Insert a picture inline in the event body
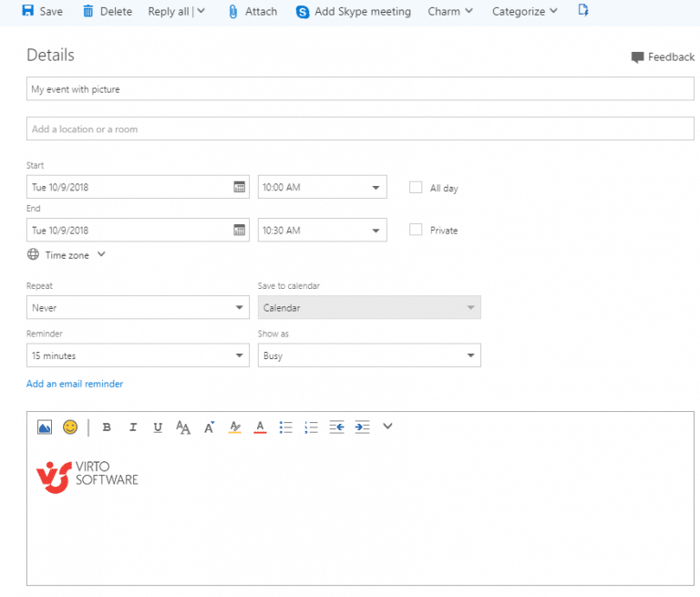Image resolution: width=700 pixels, height=597 pixels. coord(45,427)
